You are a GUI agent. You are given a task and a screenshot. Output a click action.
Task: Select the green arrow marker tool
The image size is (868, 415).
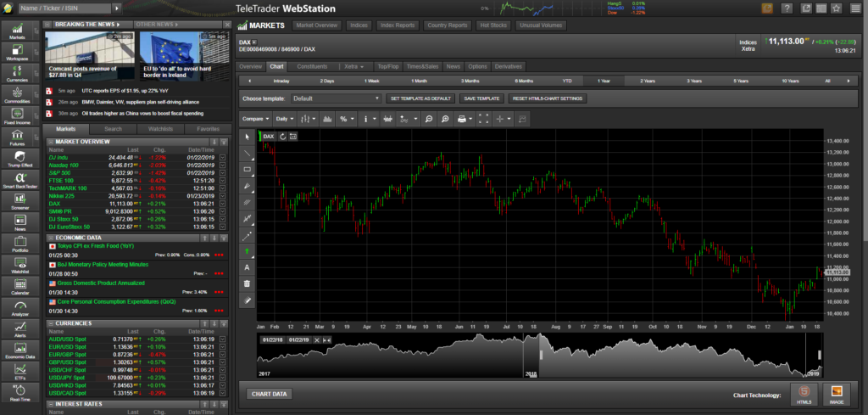[247, 251]
